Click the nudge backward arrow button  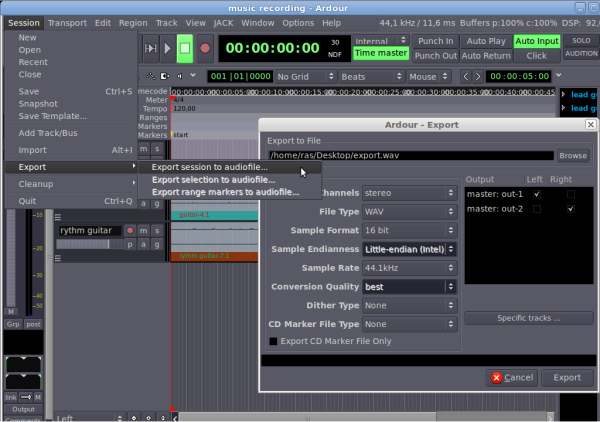point(466,77)
